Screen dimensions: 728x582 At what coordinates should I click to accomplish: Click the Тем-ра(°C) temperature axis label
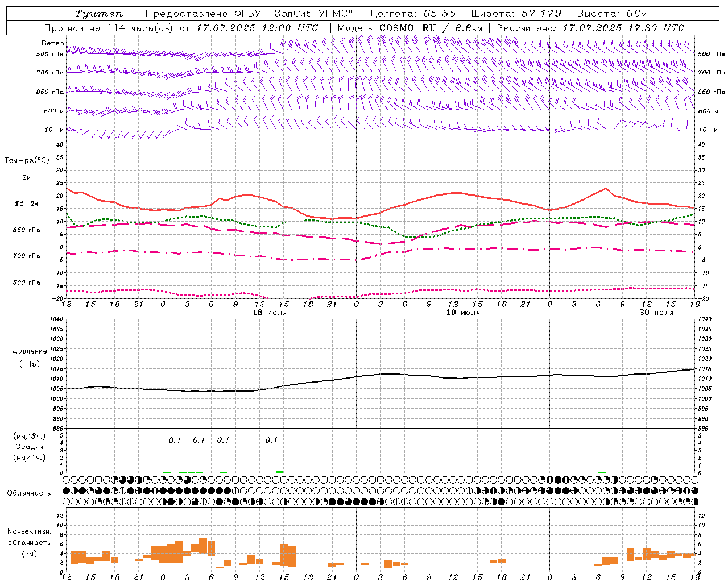coord(27,161)
